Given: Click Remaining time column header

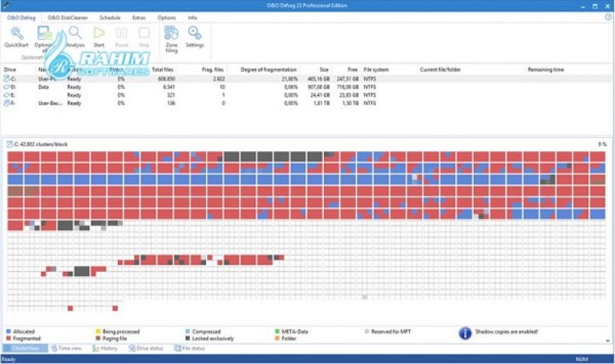Looking at the screenshot, I should tap(546, 69).
